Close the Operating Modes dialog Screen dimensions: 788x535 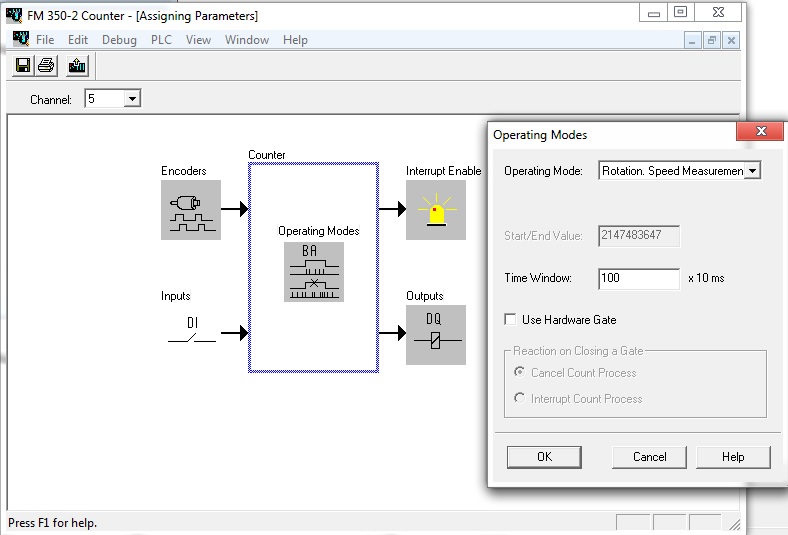(x=760, y=131)
